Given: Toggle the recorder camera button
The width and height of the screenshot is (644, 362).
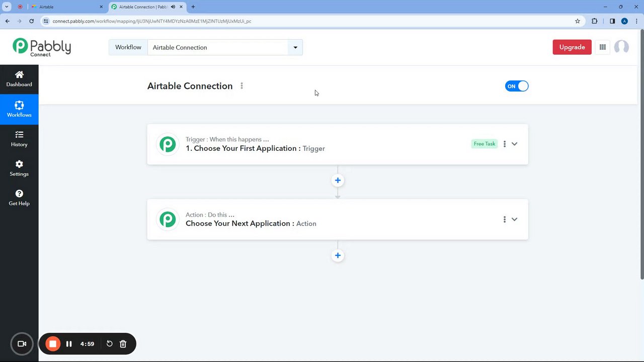Looking at the screenshot, I should (22, 344).
